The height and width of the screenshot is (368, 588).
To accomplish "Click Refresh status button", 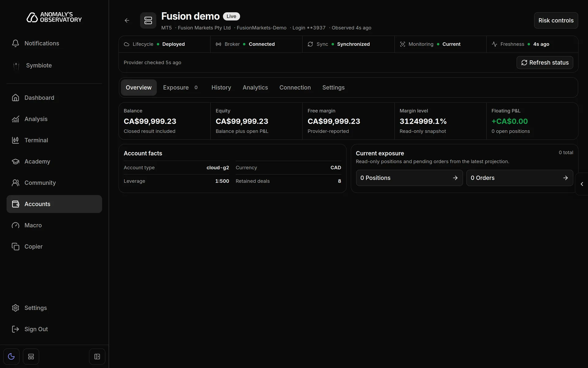I will pos(545,63).
